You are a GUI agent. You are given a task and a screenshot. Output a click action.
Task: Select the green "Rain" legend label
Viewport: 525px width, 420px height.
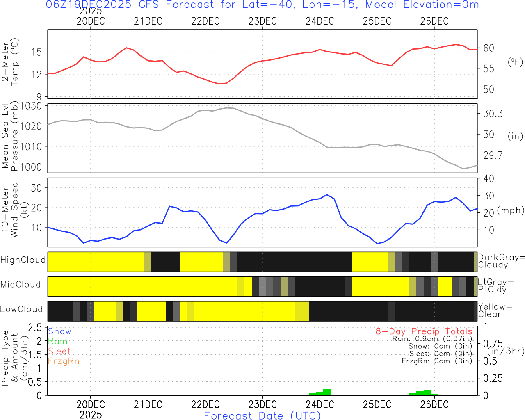(x=58, y=341)
